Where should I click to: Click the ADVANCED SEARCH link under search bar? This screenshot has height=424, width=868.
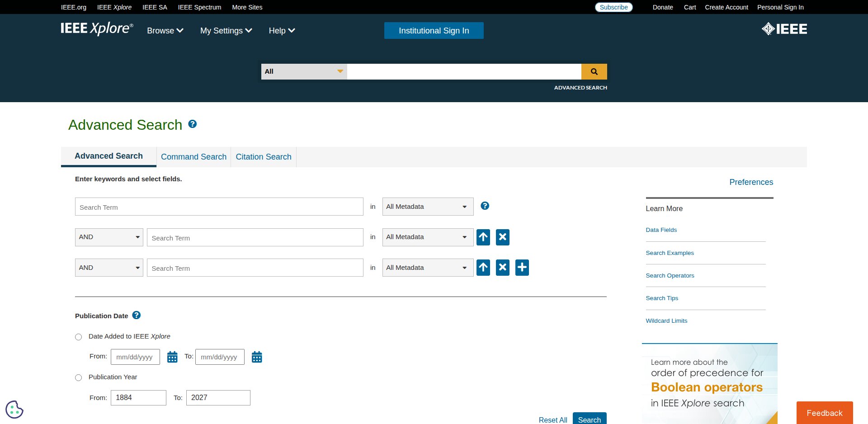(580, 88)
